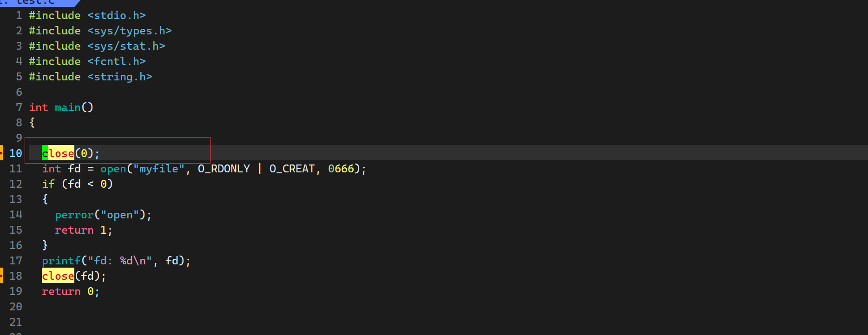Click the O_CREAT flag

pyautogui.click(x=292, y=169)
